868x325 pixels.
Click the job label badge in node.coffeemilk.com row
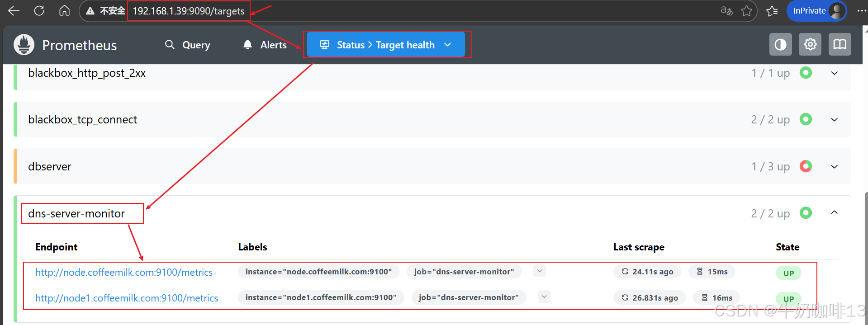click(464, 272)
